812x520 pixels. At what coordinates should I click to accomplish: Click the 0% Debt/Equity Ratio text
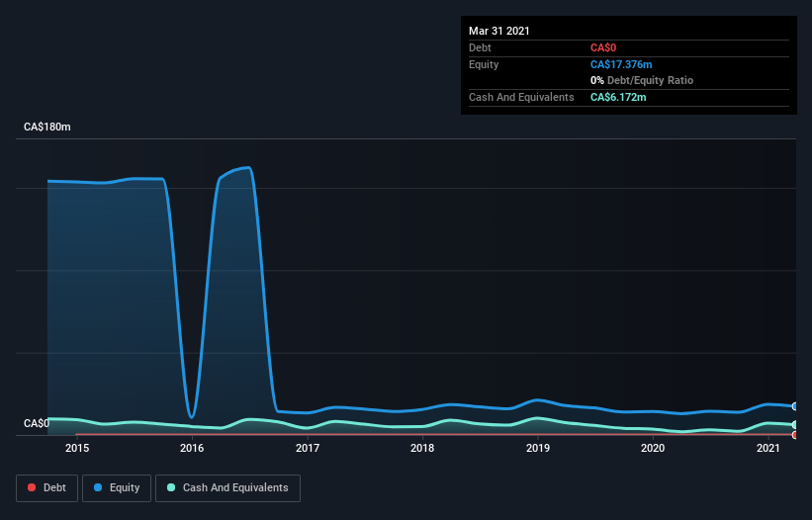(x=642, y=81)
